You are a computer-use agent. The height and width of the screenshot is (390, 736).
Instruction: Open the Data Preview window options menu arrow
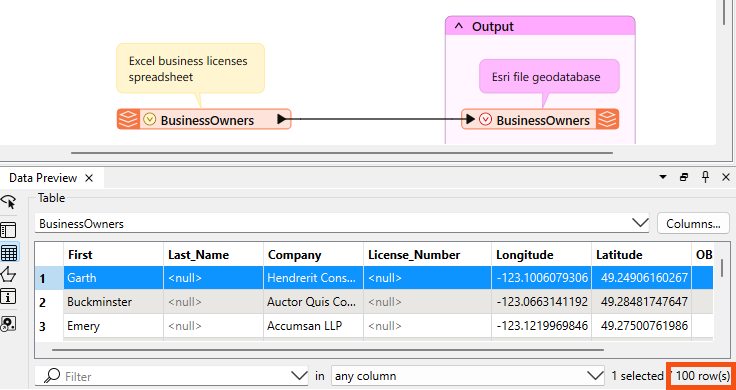pyautogui.click(x=663, y=177)
